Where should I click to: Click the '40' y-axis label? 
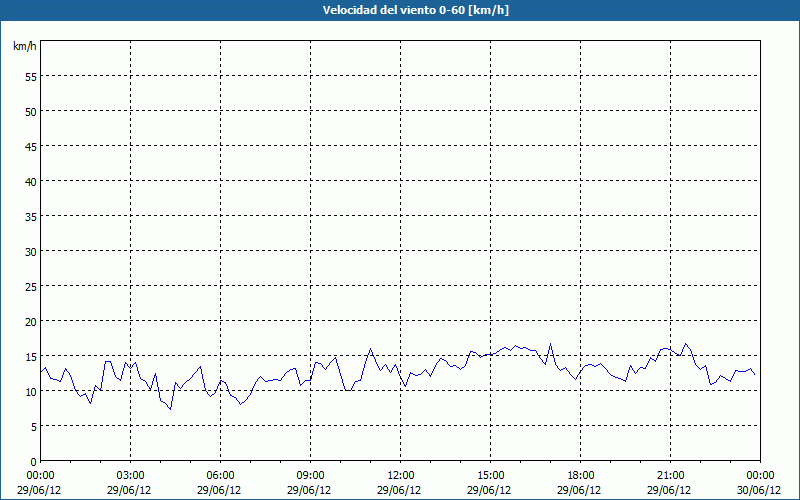click(x=31, y=182)
